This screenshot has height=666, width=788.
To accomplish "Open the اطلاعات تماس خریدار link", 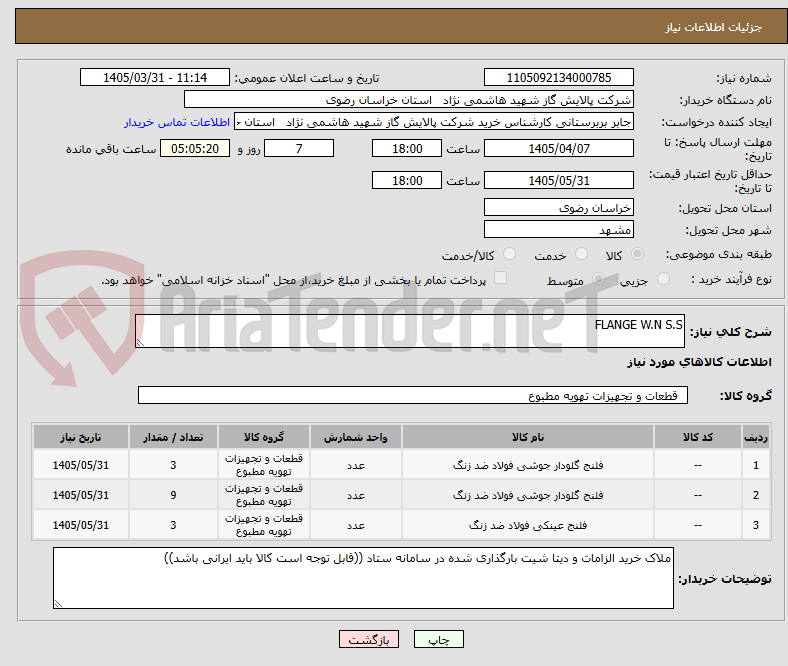I will [x=176, y=122].
